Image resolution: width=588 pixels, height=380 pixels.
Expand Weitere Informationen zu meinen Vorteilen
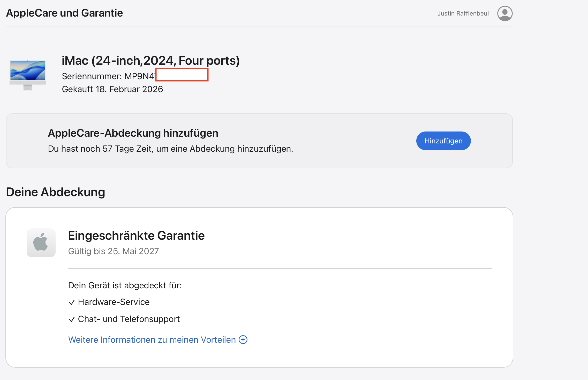[x=158, y=340]
